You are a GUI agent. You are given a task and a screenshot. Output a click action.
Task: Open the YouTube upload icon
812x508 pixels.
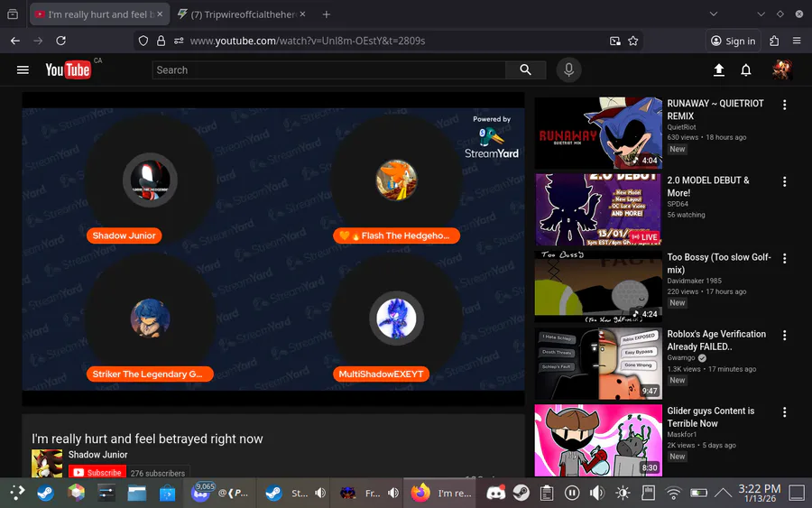pos(719,69)
